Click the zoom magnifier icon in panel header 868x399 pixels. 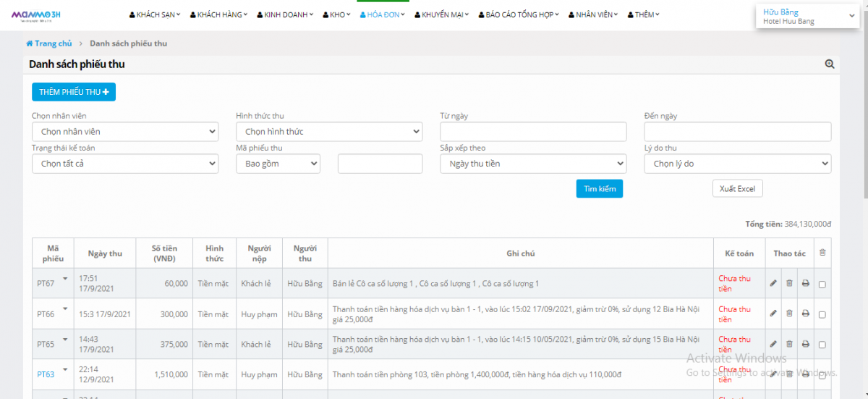click(x=830, y=64)
